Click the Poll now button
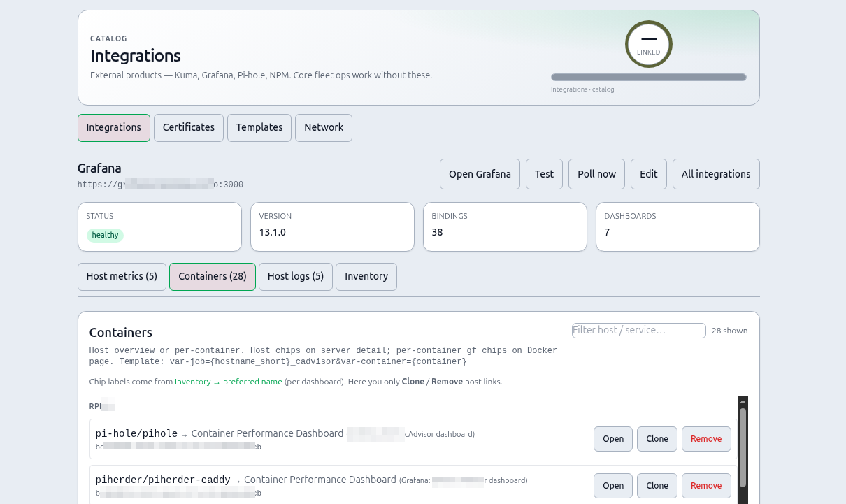The height and width of the screenshot is (504, 846). (x=597, y=174)
